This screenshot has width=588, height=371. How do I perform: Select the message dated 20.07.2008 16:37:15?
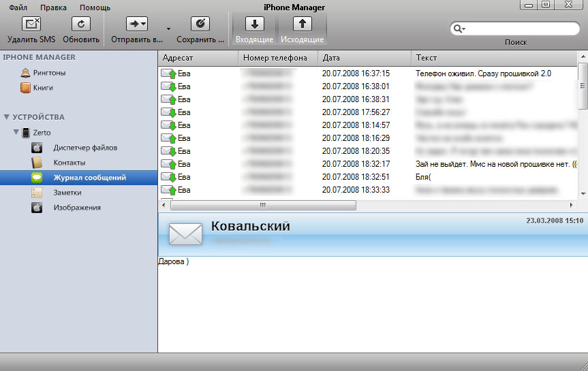coord(367,74)
